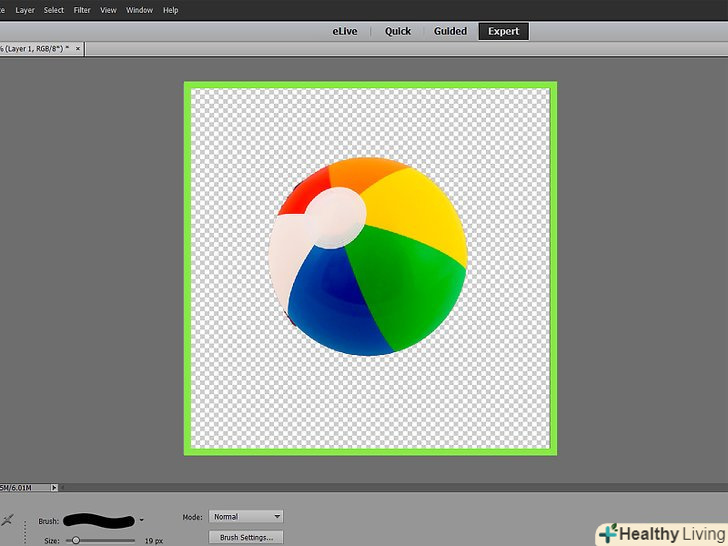Open the Filter menu

tap(82, 10)
